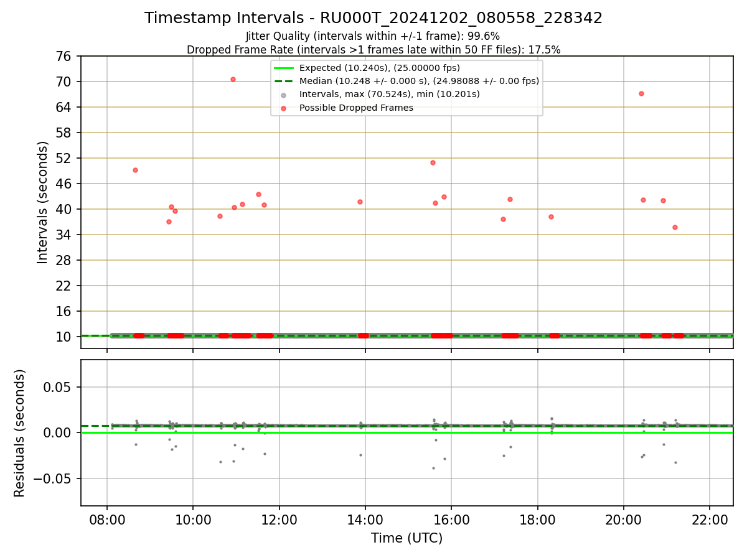This screenshot has width=747, height=560.
Task: Click the highest red point near 70 seconds
Action: (x=233, y=79)
